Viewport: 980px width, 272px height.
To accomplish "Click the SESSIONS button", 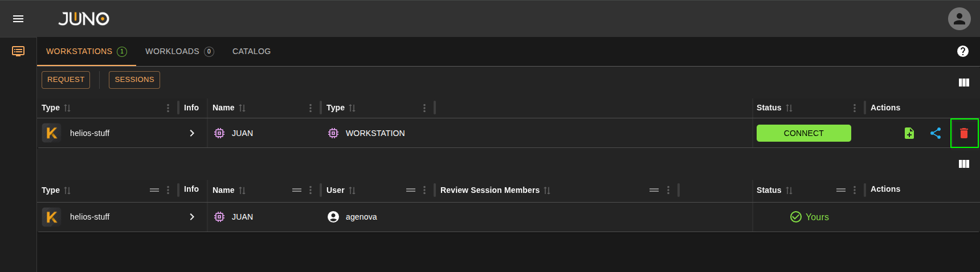I will [x=134, y=80].
